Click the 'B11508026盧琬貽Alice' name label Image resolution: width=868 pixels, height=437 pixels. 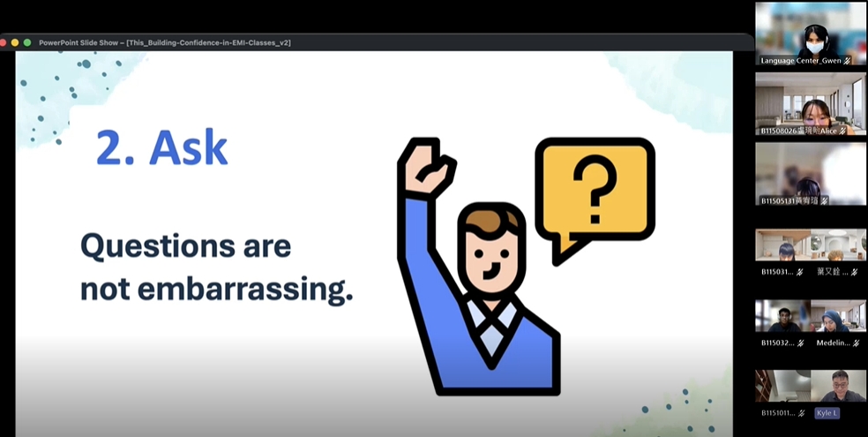(799, 132)
